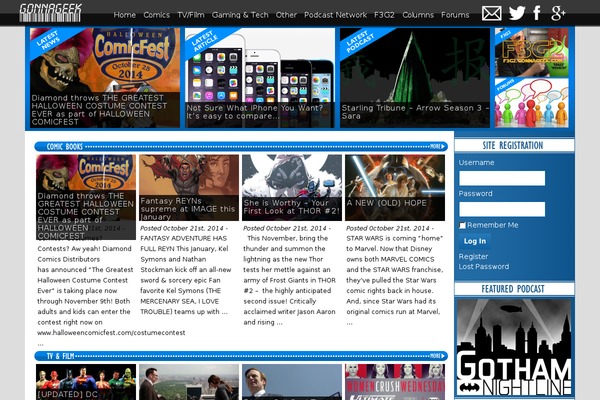This screenshot has height=400, width=600.
Task: Click the Password input field
Action: tap(502, 209)
